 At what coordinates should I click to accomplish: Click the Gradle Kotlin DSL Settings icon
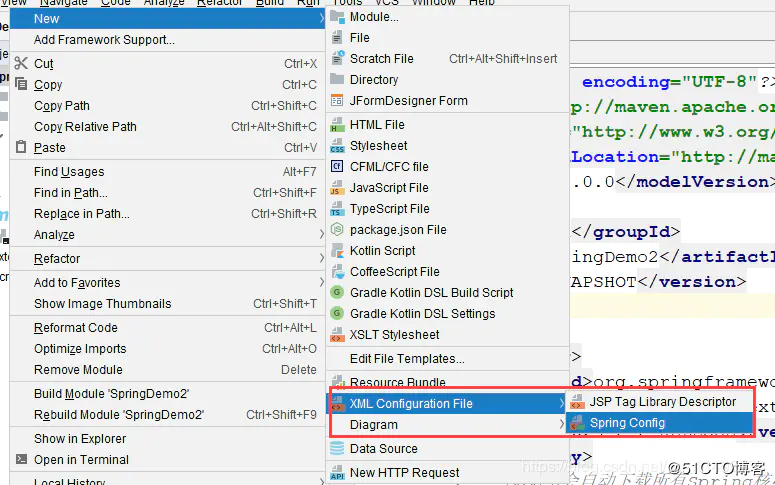(x=337, y=313)
